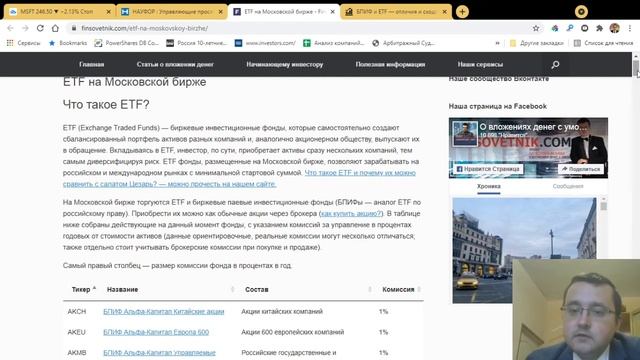This screenshot has height=360, width=640.
Task: Open the Другие закладки folder
Action: click(537, 43)
